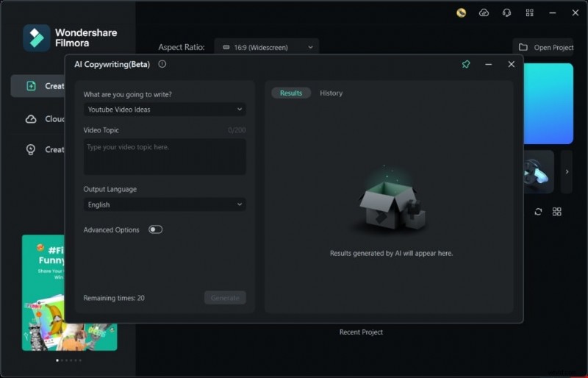Click the pin icon in AI Copywriting dialog
Viewport: 588px width, 378px height.
(466, 65)
